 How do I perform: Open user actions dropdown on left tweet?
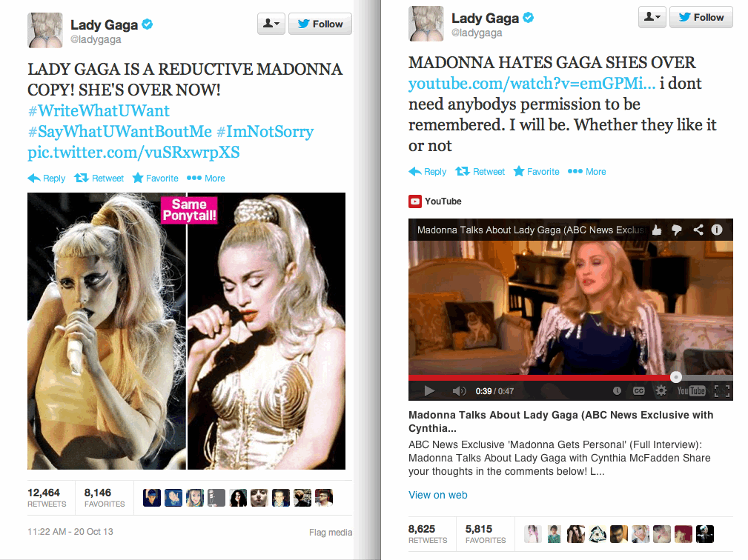click(x=271, y=24)
